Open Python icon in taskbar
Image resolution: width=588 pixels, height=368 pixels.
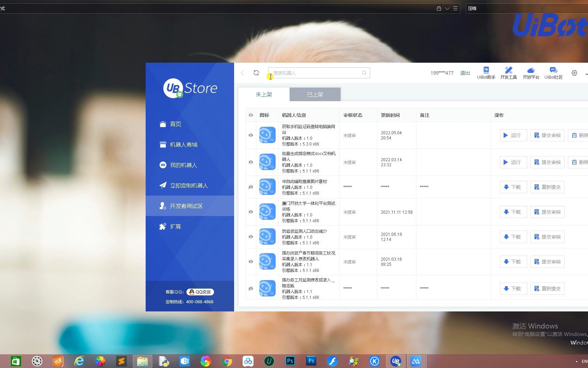163,361
